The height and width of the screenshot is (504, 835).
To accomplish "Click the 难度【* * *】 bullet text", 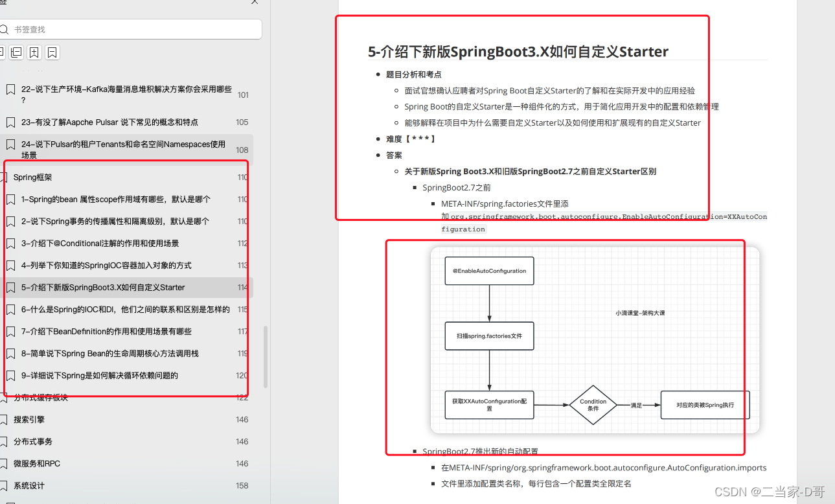I will pos(411,139).
